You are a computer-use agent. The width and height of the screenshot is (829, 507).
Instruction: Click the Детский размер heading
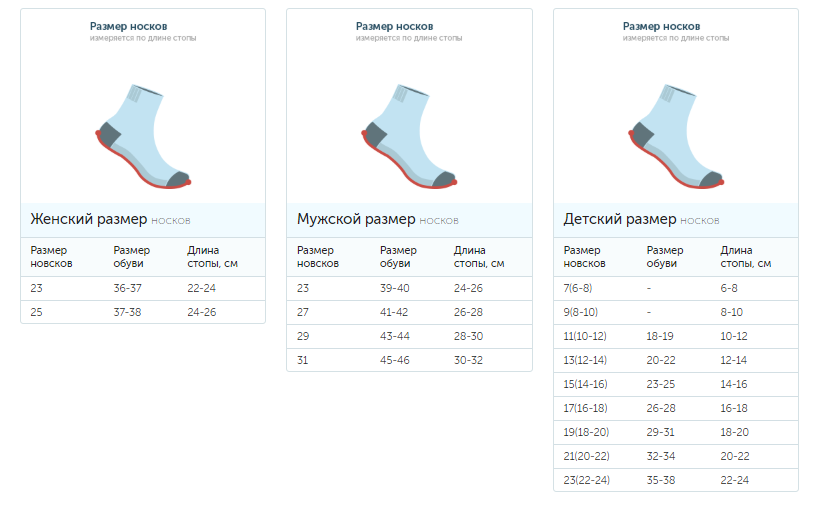coord(620,219)
